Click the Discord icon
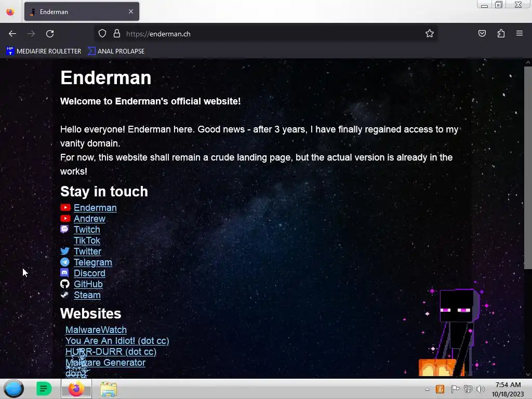532x399 pixels. (64, 273)
